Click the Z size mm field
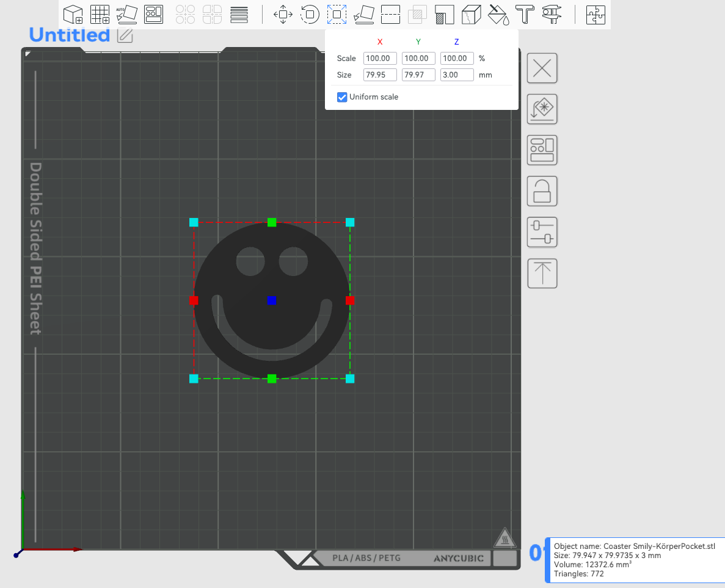Image resolution: width=725 pixels, height=588 pixels. click(x=457, y=75)
